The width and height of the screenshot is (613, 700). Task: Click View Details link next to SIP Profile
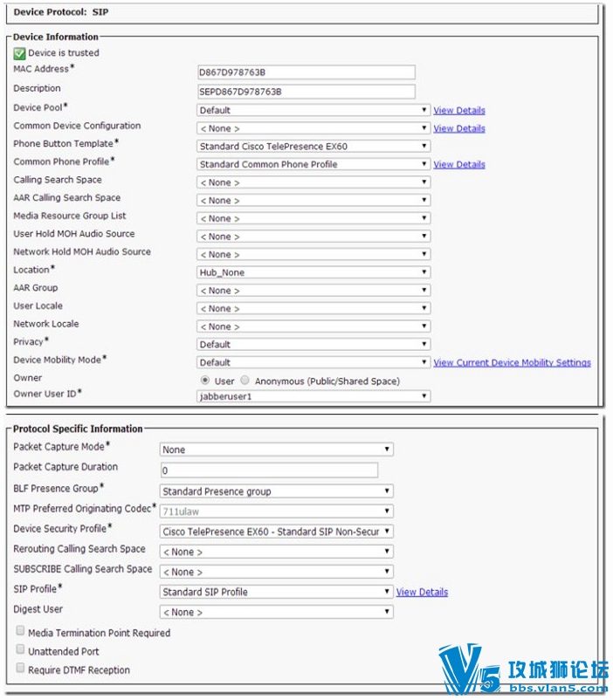pos(422,592)
